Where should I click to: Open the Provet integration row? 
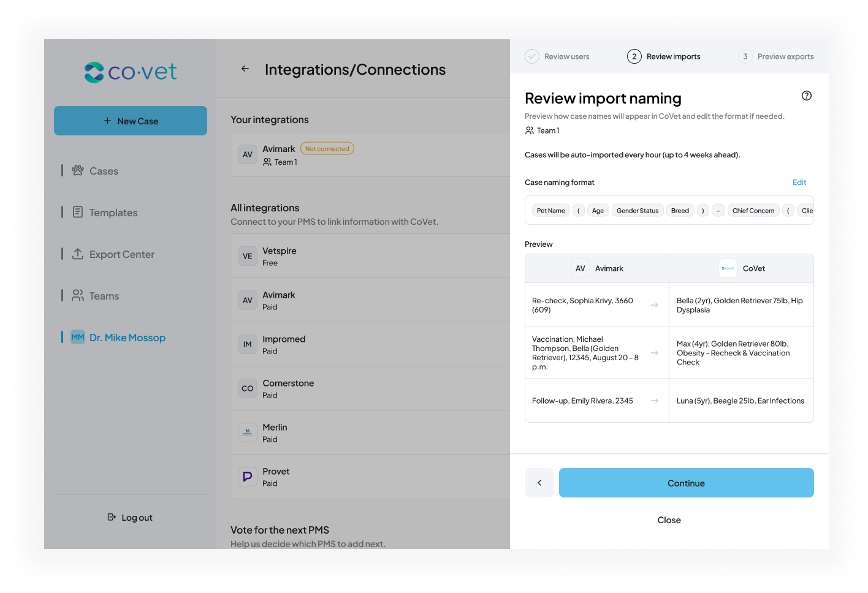point(370,477)
